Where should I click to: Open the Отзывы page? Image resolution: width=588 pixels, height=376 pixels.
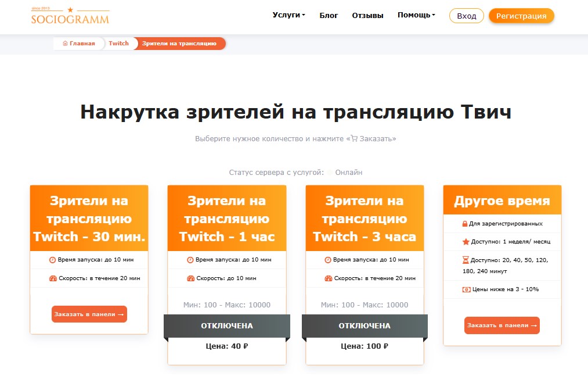pyautogui.click(x=367, y=16)
